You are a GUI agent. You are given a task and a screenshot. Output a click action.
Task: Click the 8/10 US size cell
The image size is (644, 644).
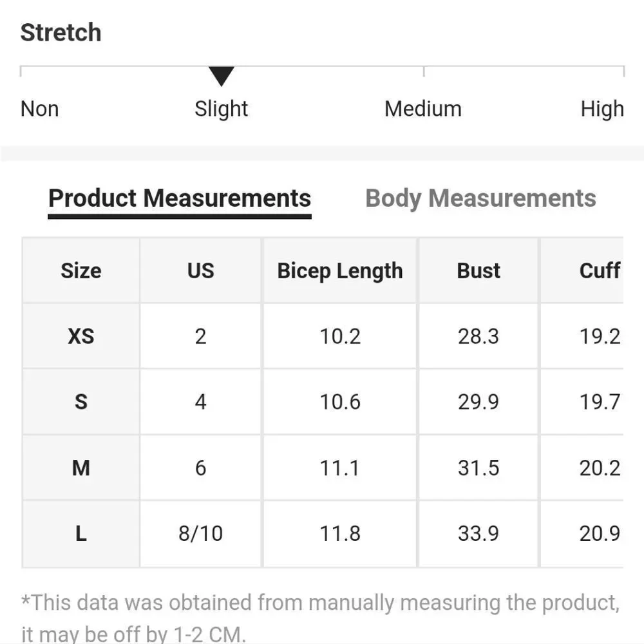[200, 533]
